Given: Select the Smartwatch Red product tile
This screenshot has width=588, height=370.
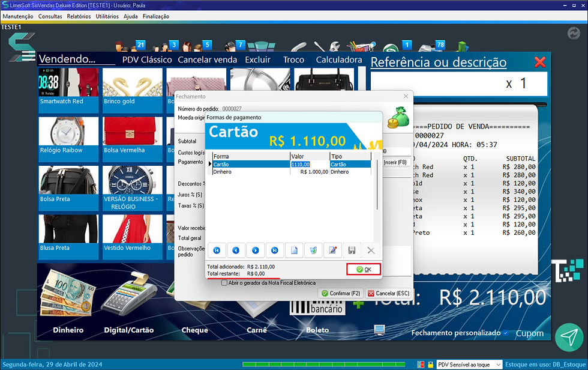Looking at the screenshot, I should click(x=68, y=90).
